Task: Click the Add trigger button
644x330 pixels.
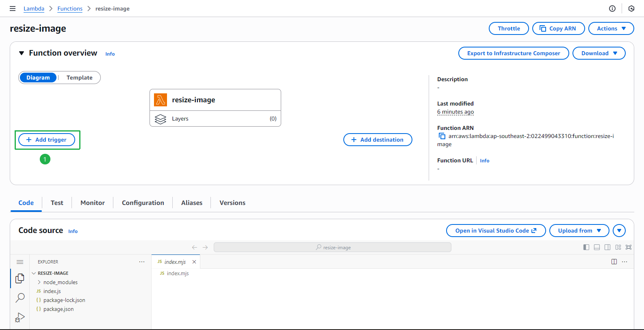Action: (x=47, y=140)
